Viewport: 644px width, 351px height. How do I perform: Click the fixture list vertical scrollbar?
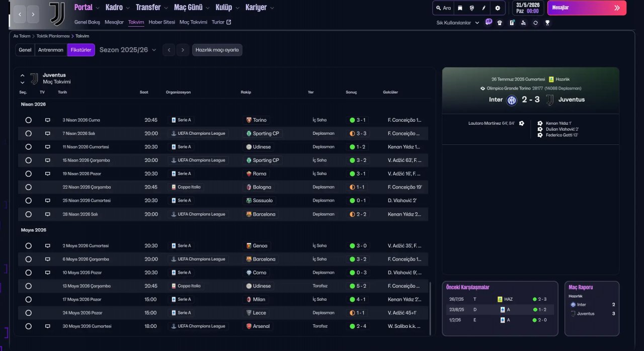point(430,308)
